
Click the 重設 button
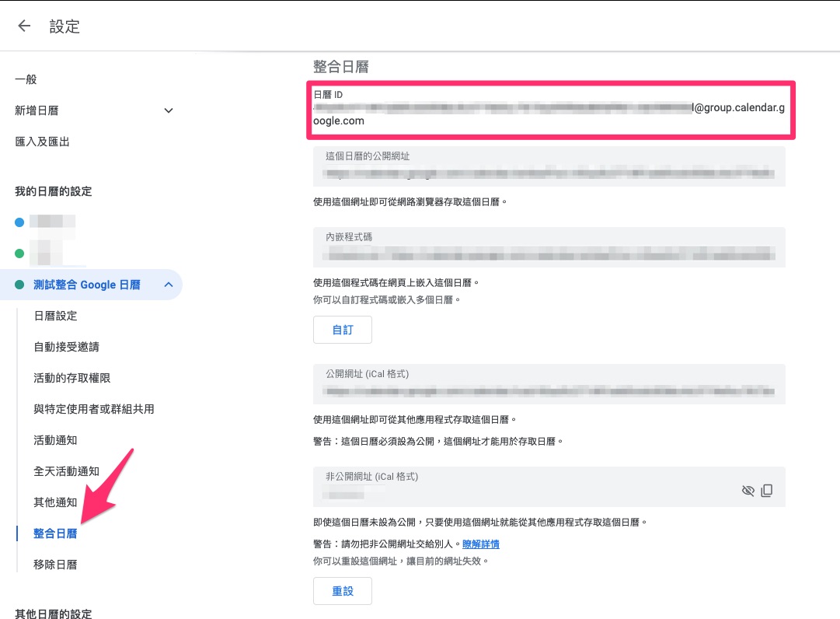point(342,591)
